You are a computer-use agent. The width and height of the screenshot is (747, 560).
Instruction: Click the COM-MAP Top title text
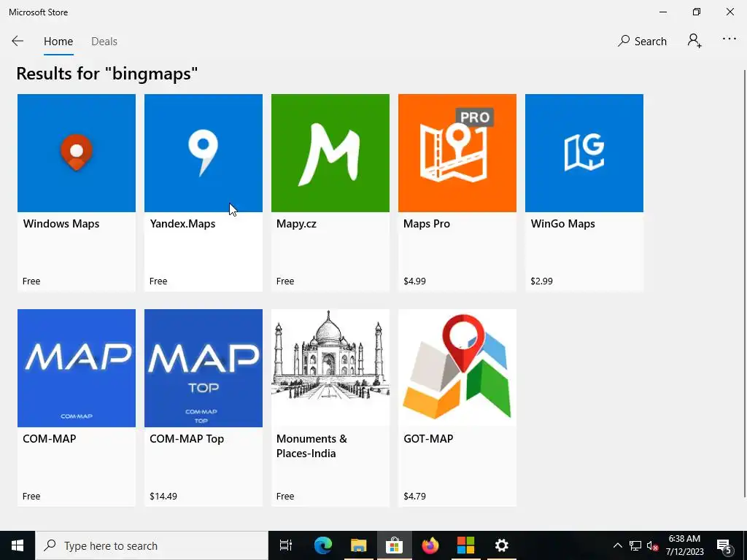tap(187, 439)
